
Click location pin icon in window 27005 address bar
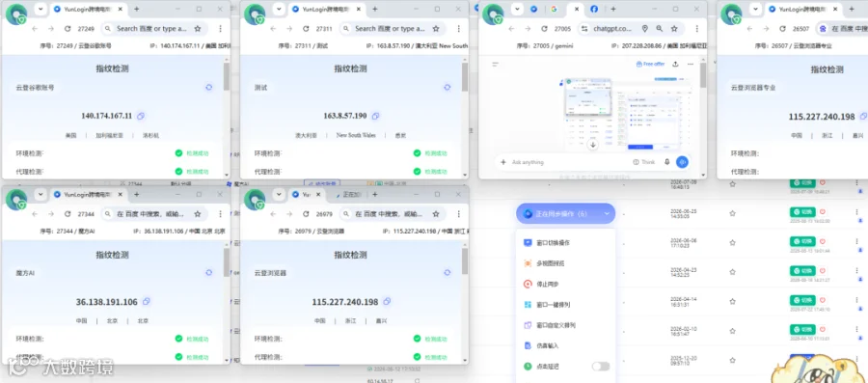pyautogui.click(x=645, y=29)
